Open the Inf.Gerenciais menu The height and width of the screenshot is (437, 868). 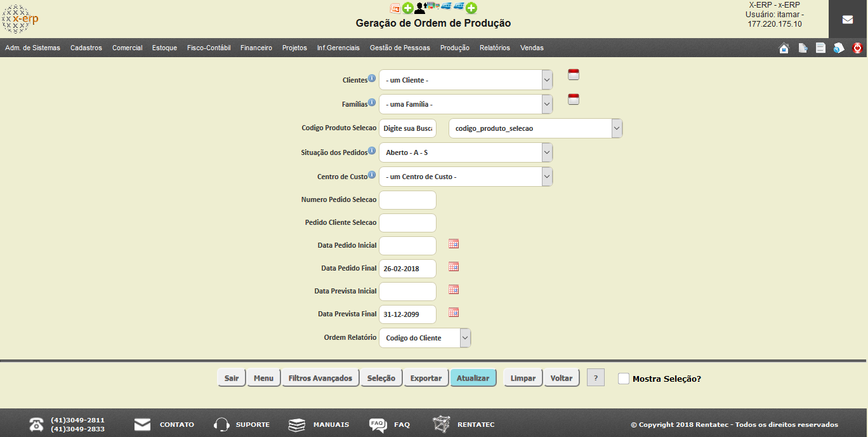click(x=338, y=48)
